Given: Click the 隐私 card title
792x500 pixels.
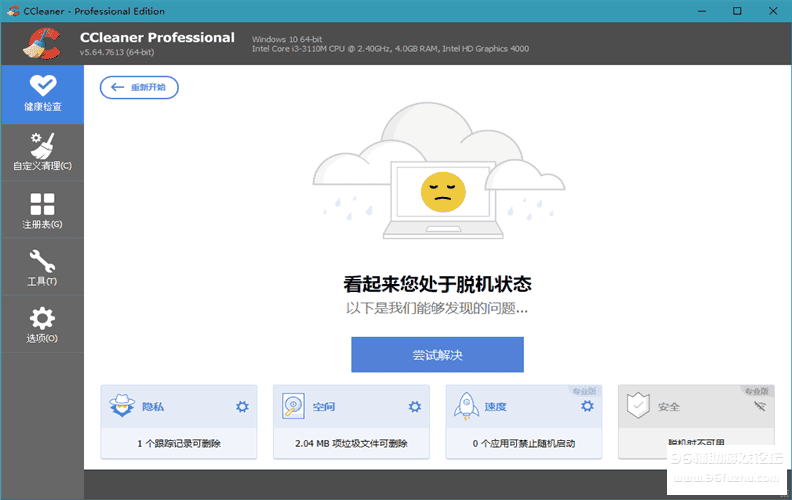Looking at the screenshot, I should point(153,407).
